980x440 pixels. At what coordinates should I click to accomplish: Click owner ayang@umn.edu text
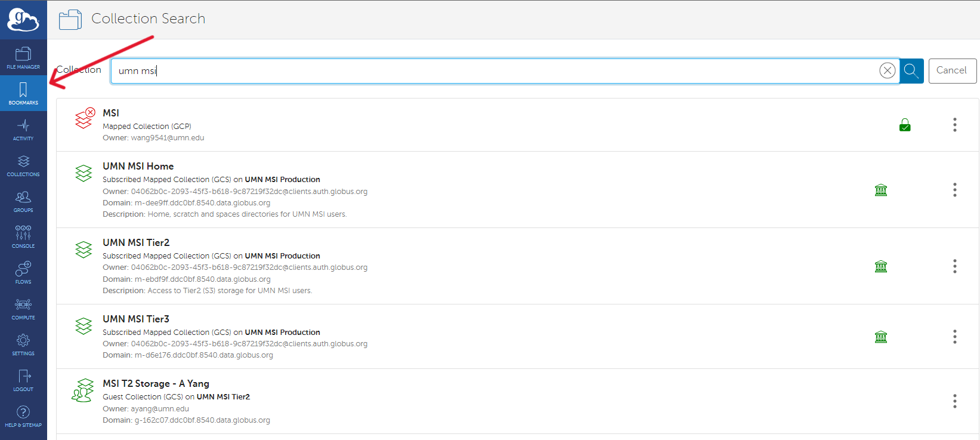click(x=160, y=409)
